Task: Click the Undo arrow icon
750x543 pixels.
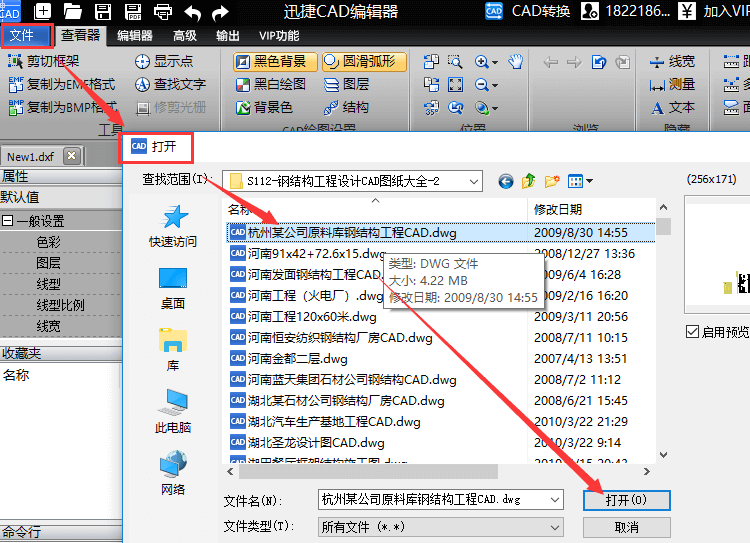Action: (193, 12)
